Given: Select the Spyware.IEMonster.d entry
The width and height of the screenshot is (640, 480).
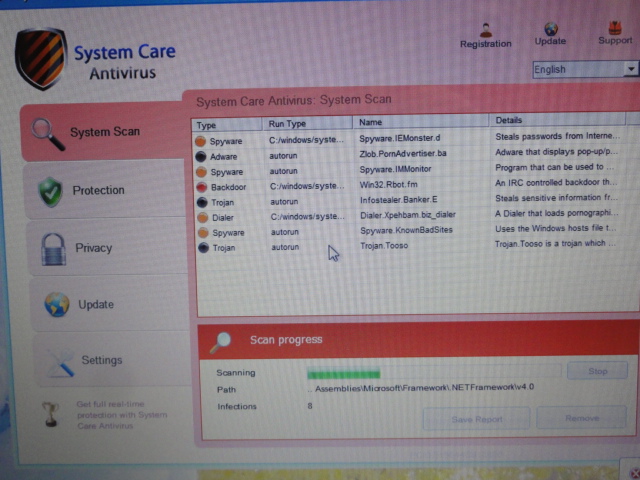Looking at the screenshot, I should point(400,138).
